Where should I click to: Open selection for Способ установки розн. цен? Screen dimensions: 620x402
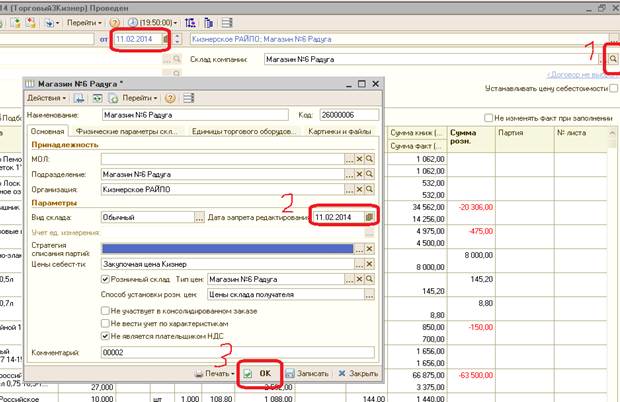click(x=369, y=294)
